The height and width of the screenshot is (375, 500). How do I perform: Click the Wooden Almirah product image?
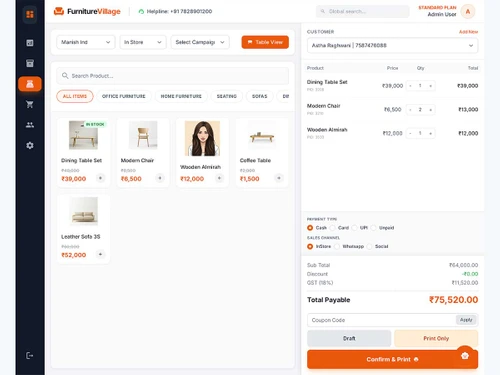coord(202,138)
